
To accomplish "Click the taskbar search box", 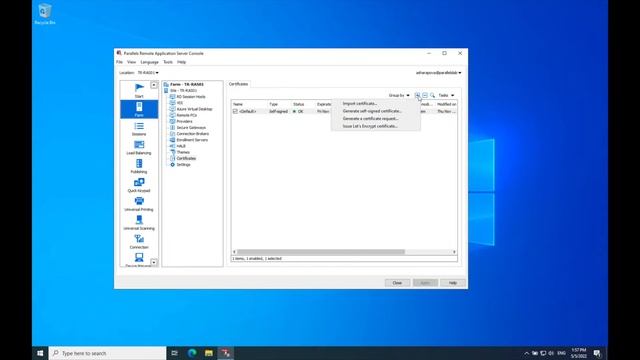I will [x=107, y=353].
